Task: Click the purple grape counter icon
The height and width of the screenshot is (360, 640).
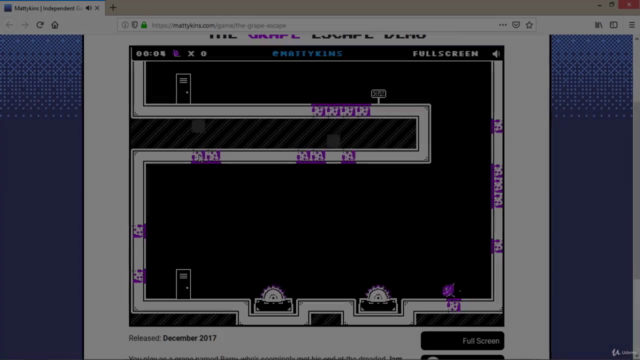Action: tap(176, 53)
